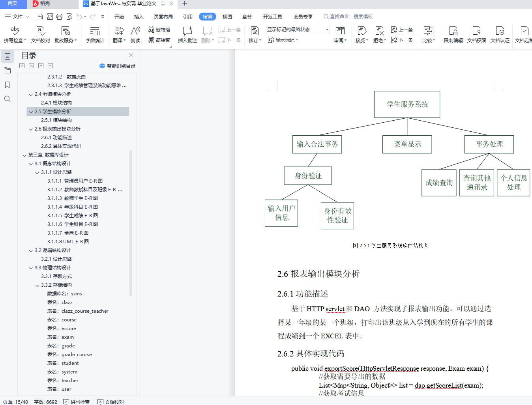The image size is (532, 405).
Task: Click 字数: 6692 in status bar
Action: point(45,402)
